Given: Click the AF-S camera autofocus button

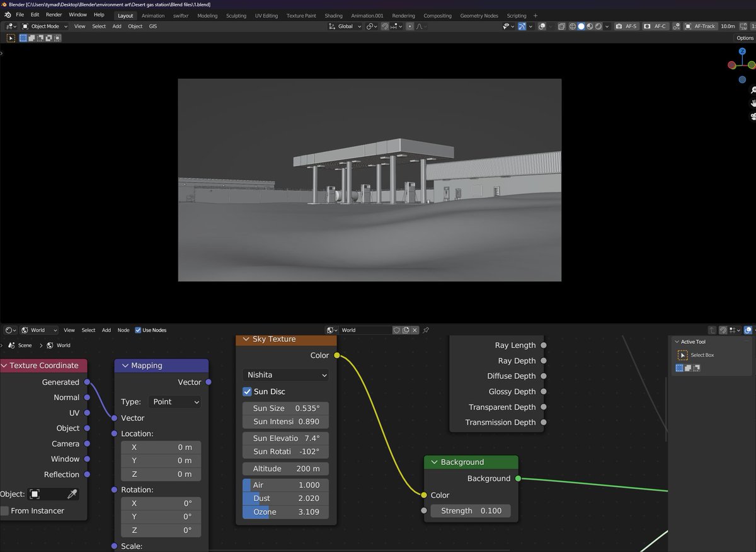Looking at the screenshot, I should (627, 26).
